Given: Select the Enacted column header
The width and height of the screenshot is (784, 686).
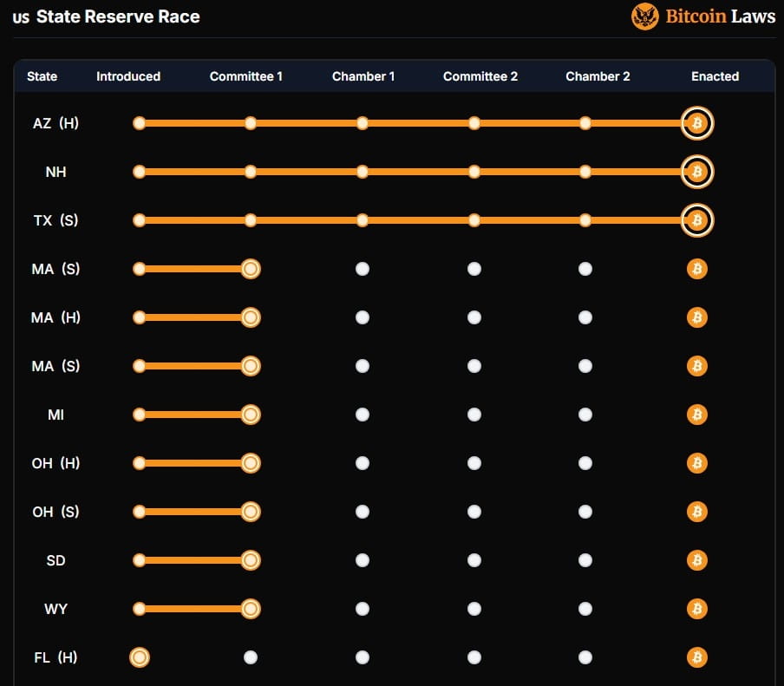Looking at the screenshot, I should pos(715,76).
